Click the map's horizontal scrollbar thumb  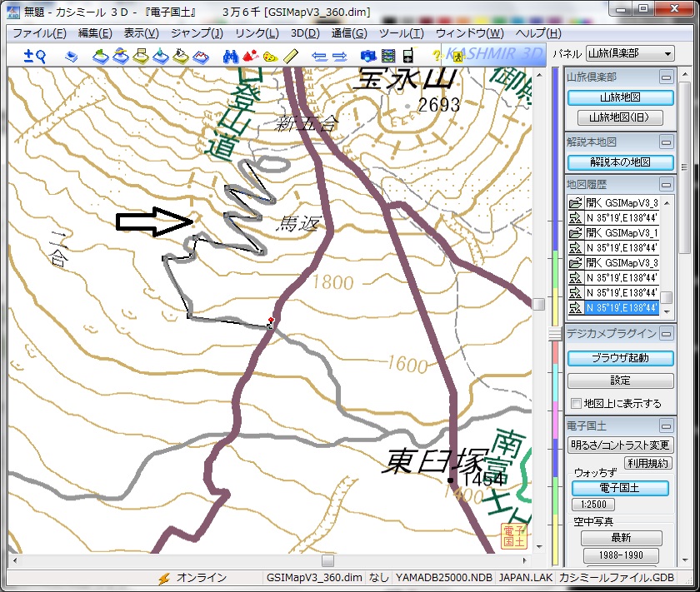(328, 560)
